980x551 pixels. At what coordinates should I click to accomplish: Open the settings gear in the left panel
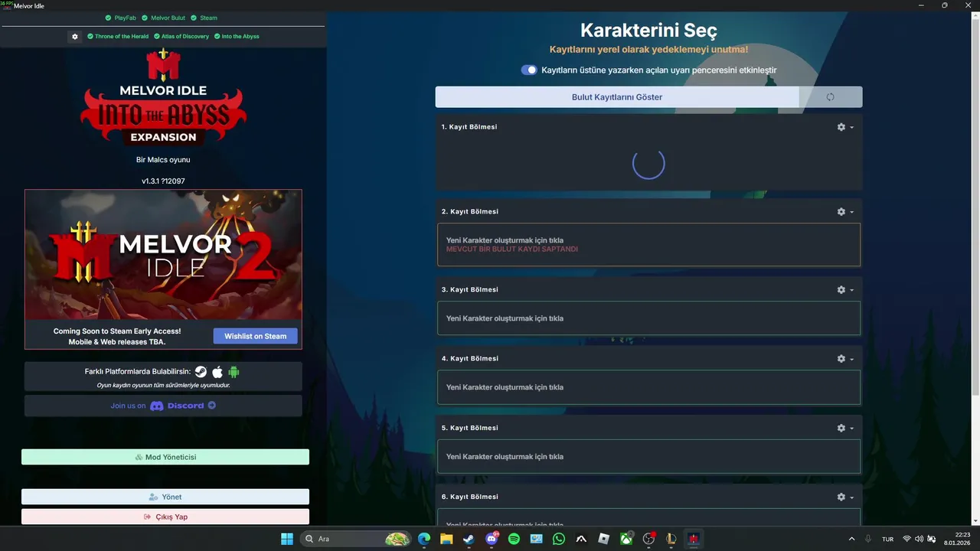point(74,37)
